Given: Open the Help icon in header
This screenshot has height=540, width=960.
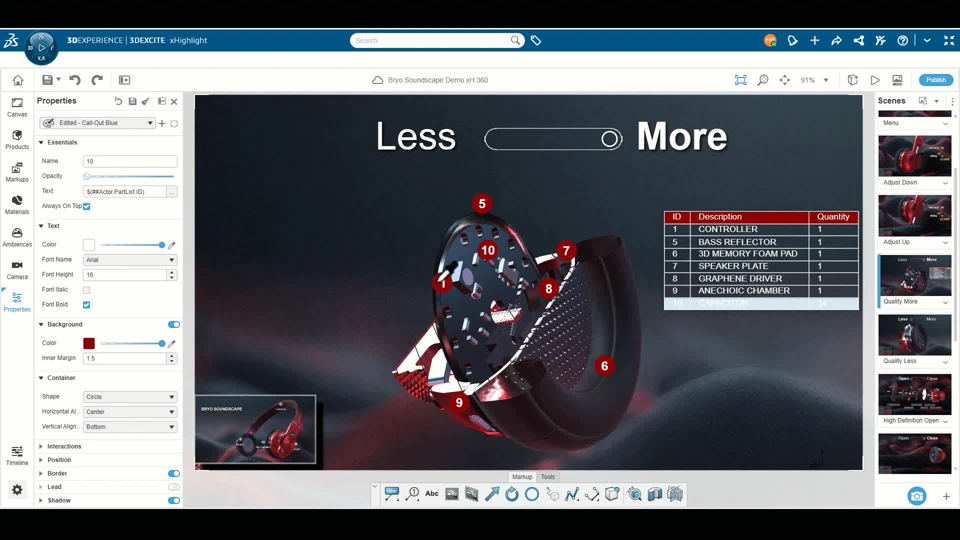Looking at the screenshot, I should coord(902,40).
